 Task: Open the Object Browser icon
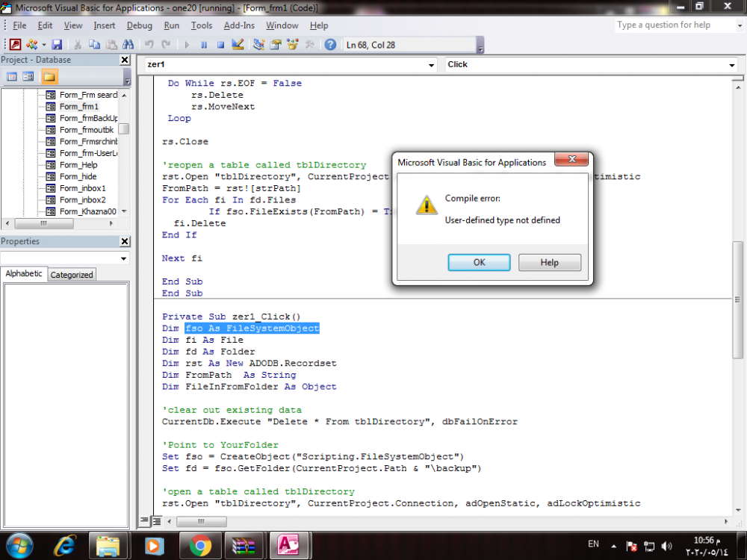(293, 44)
